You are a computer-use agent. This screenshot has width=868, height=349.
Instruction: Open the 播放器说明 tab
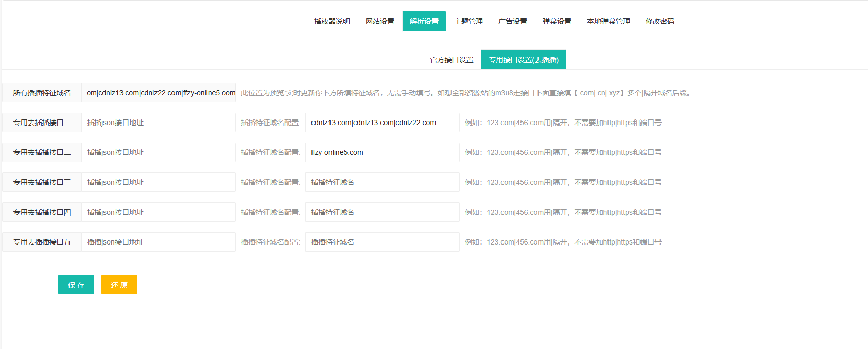(332, 21)
